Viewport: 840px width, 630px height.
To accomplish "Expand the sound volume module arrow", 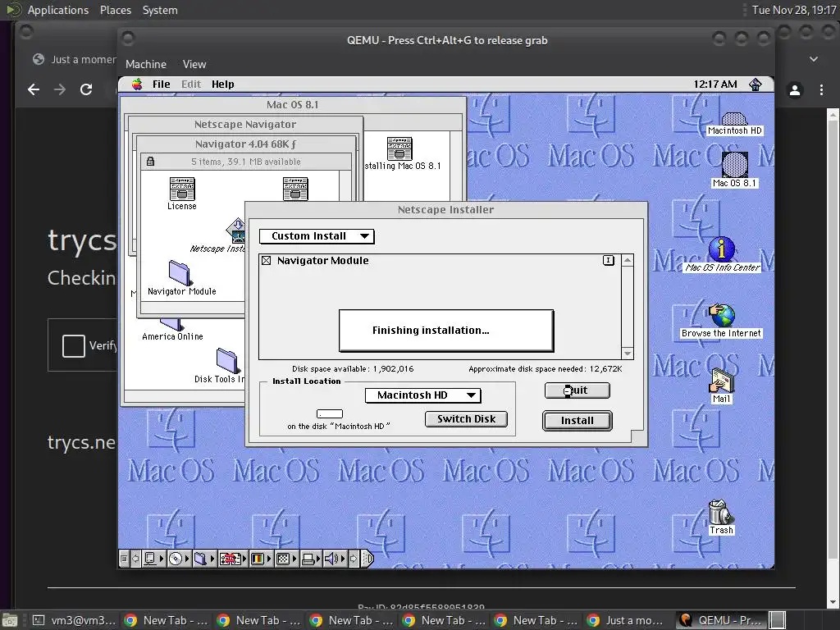I will (344, 559).
